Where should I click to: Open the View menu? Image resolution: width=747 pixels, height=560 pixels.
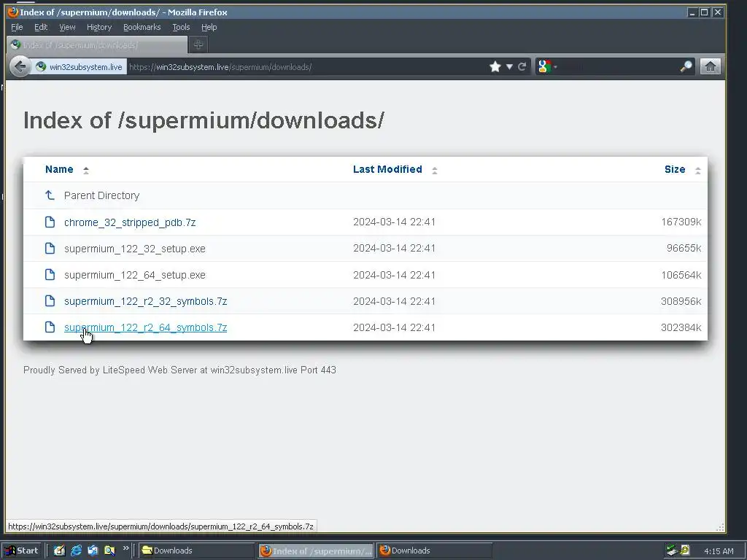[x=67, y=27]
